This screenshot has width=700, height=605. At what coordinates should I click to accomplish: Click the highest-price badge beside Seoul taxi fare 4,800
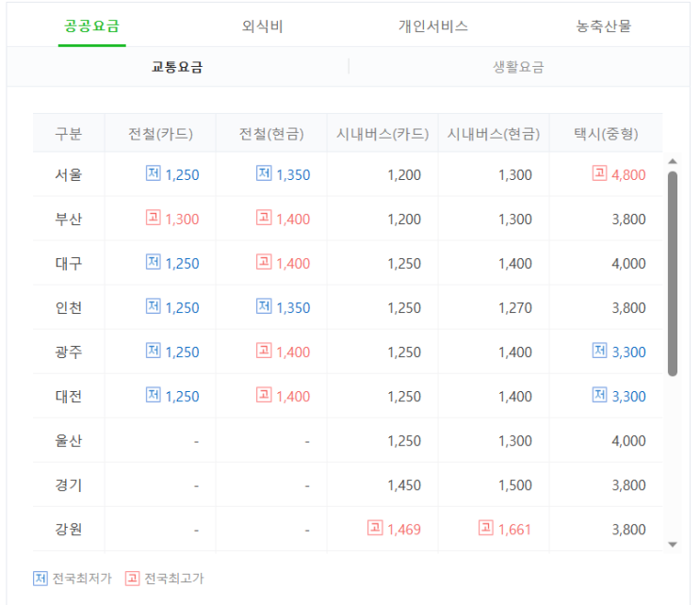[599, 173]
